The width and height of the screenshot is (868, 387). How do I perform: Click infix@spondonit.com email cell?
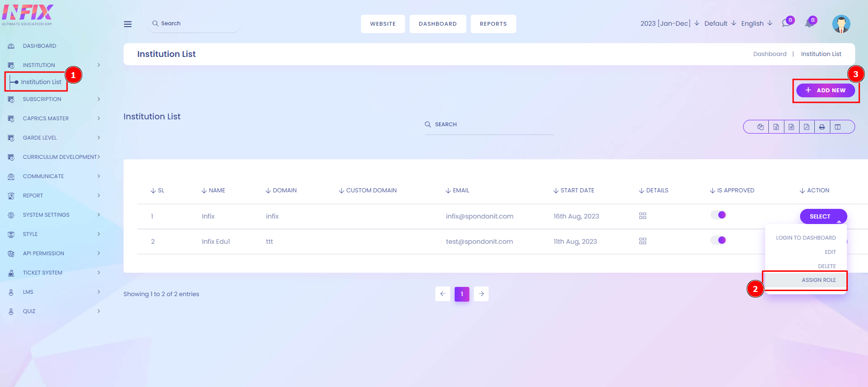479,216
